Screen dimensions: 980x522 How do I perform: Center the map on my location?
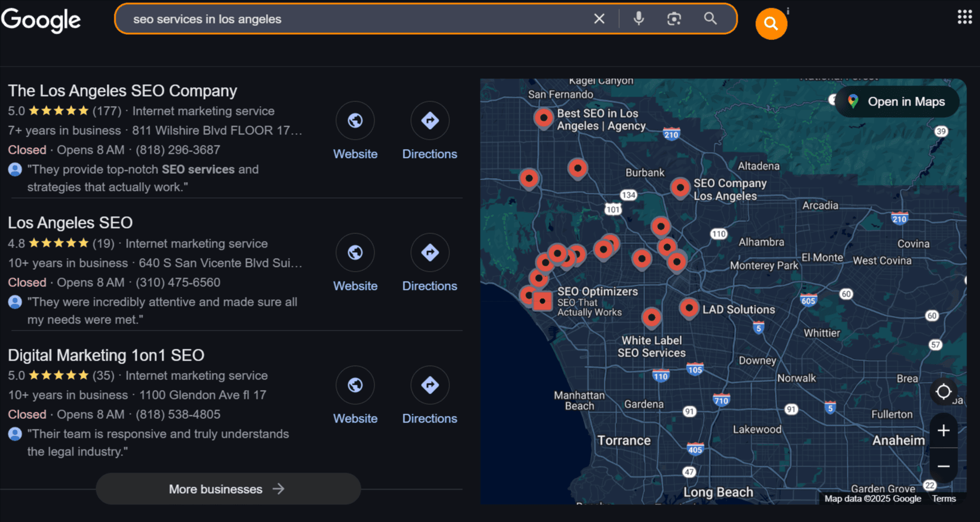(943, 392)
